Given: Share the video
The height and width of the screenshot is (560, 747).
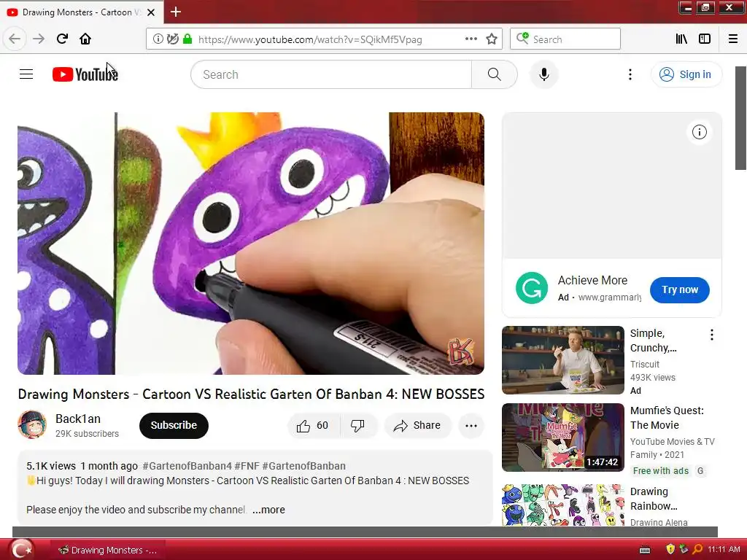Looking at the screenshot, I should pyautogui.click(x=417, y=425).
